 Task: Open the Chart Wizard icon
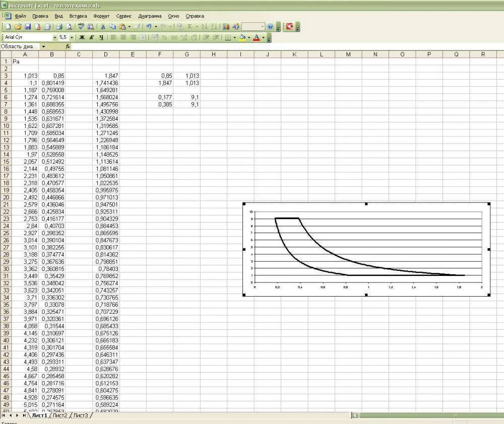tap(226, 27)
